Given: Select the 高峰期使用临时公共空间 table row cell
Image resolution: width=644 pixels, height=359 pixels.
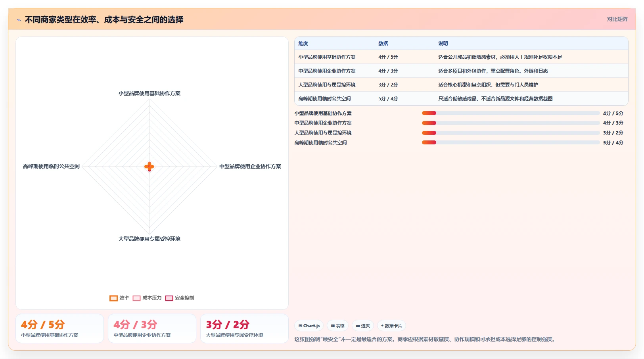Looking at the screenshot, I should (325, 99).
